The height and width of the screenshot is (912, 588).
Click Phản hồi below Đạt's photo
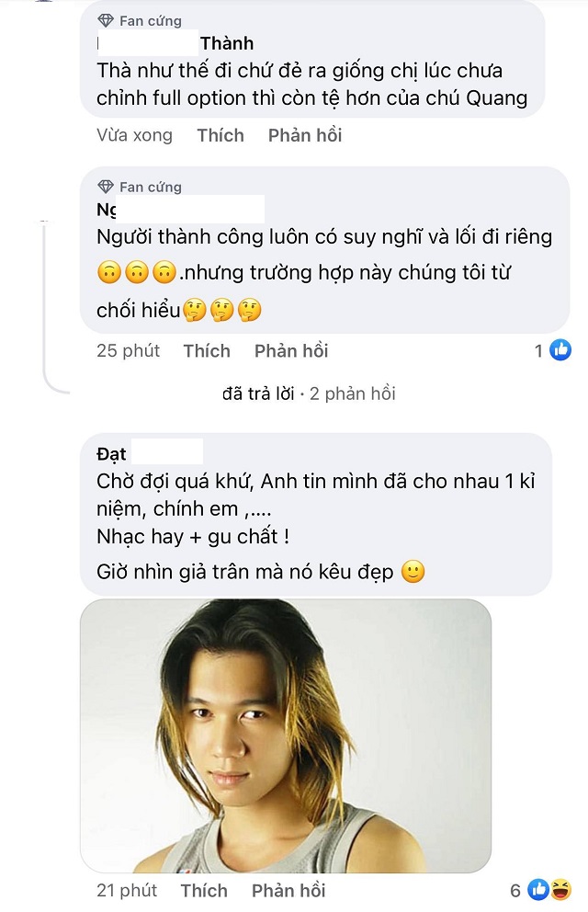coord(288,890)
